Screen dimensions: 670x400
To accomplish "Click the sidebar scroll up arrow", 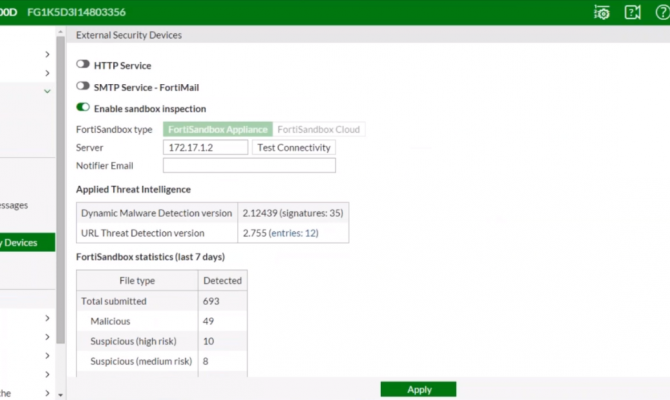I will [60, 32].
